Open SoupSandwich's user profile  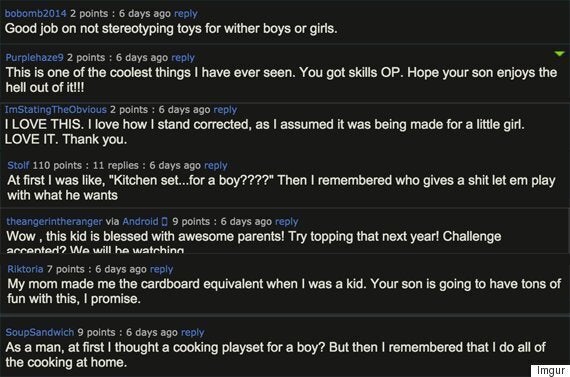(x=40, y=332)
